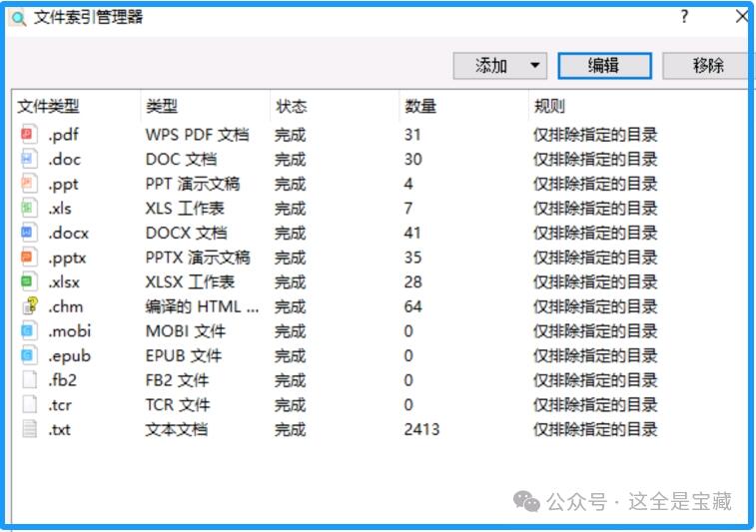The image size is (756, 532).
Task: Click the .pdf file type icon
Action: coord(29,134)
